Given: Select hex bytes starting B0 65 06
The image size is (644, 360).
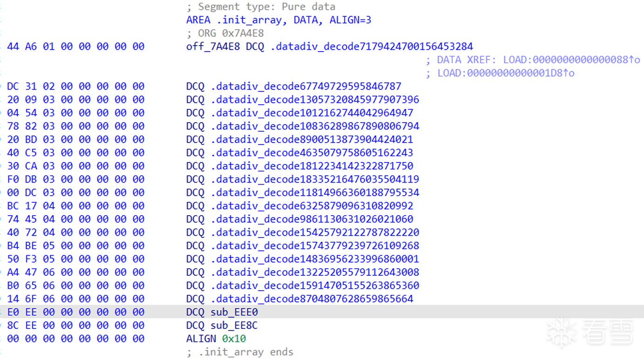Looking at the screenshot, I should pos(76,285).
